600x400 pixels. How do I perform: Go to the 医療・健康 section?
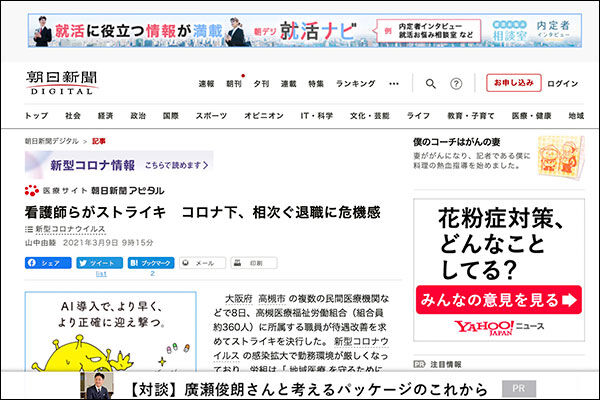tap(532, 116)
